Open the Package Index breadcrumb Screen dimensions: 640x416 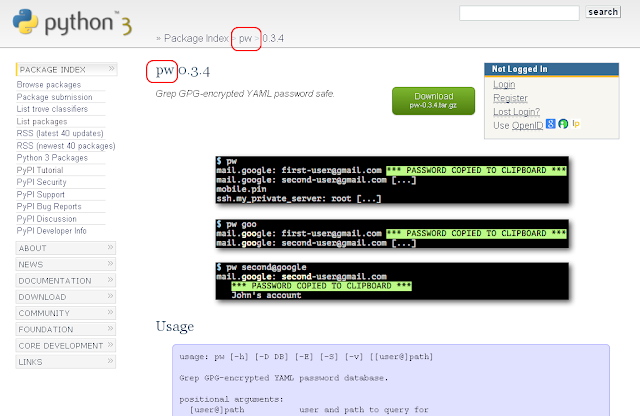(x=196, y=38)
